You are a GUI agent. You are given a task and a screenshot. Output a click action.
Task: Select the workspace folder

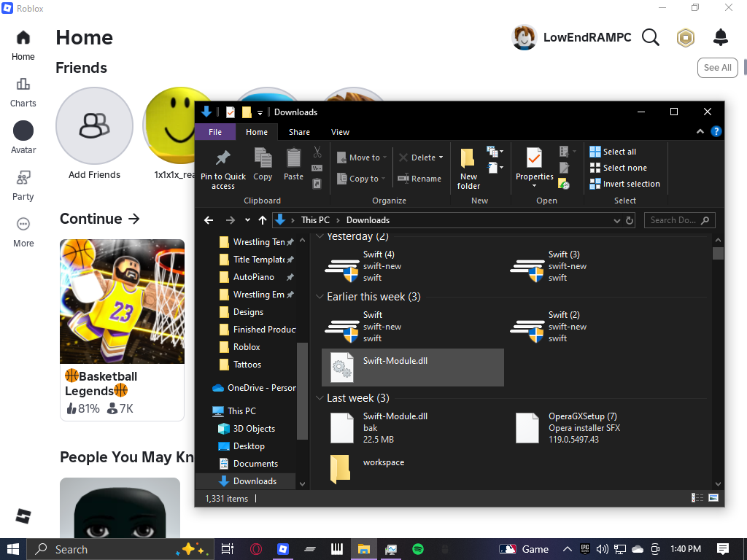click(413, 469)
